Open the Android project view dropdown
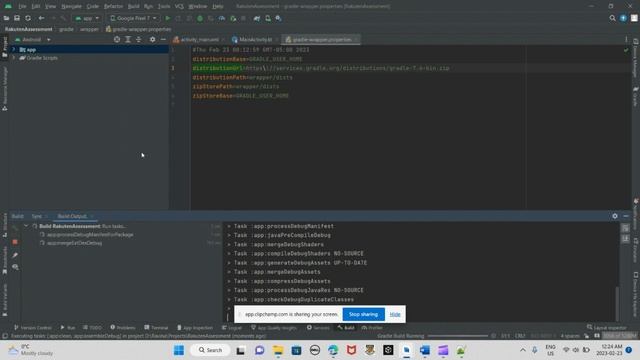The height and width of the screenshot is (360, 640). (x=33, y=40)
